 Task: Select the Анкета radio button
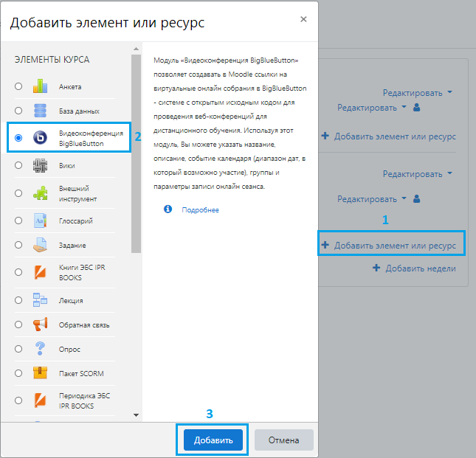[18, 87]
